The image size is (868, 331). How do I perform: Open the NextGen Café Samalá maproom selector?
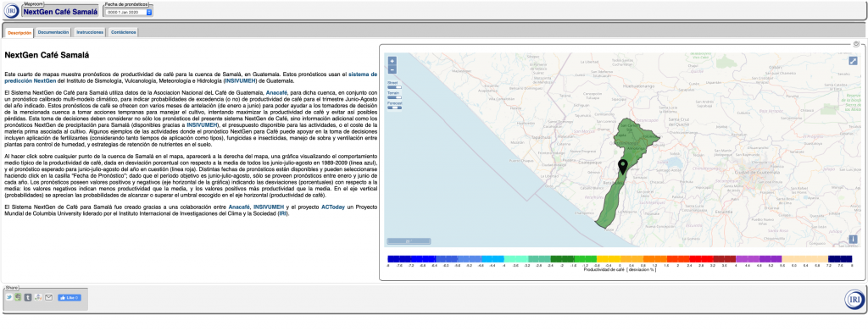point(60,12)
